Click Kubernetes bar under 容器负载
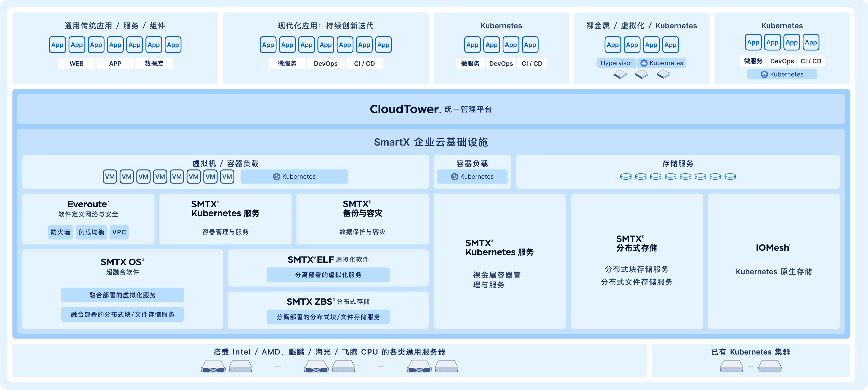The width and height of the screenshot is (868, 390). pyautogui.click(x=472, y=176)
